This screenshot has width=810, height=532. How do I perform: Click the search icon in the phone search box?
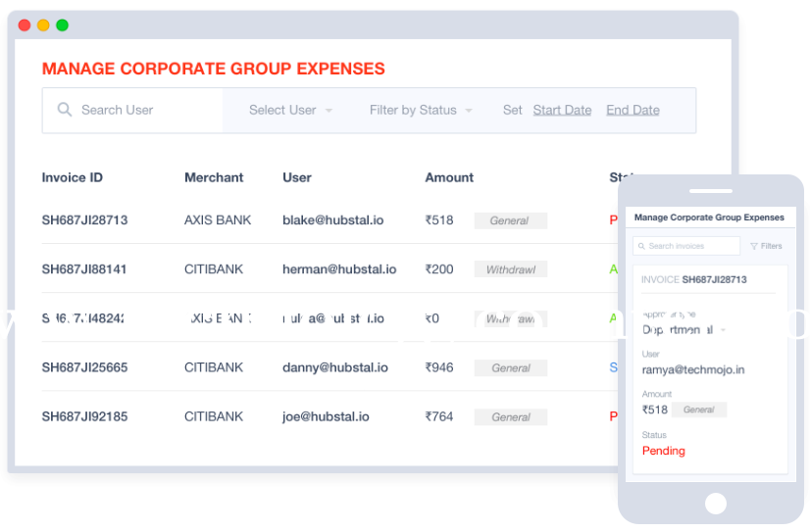click(x=641, y=246)
